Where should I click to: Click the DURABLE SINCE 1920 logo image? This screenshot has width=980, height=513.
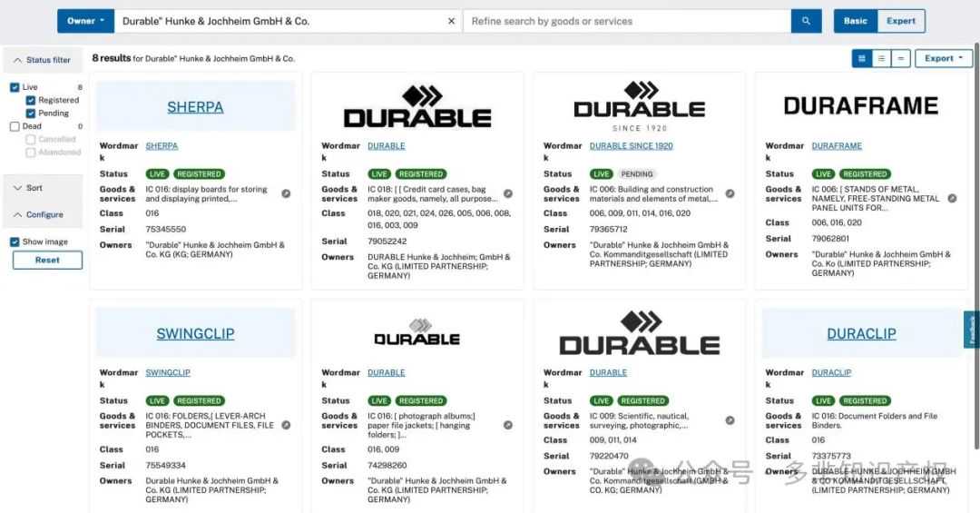tap(640, 105)
